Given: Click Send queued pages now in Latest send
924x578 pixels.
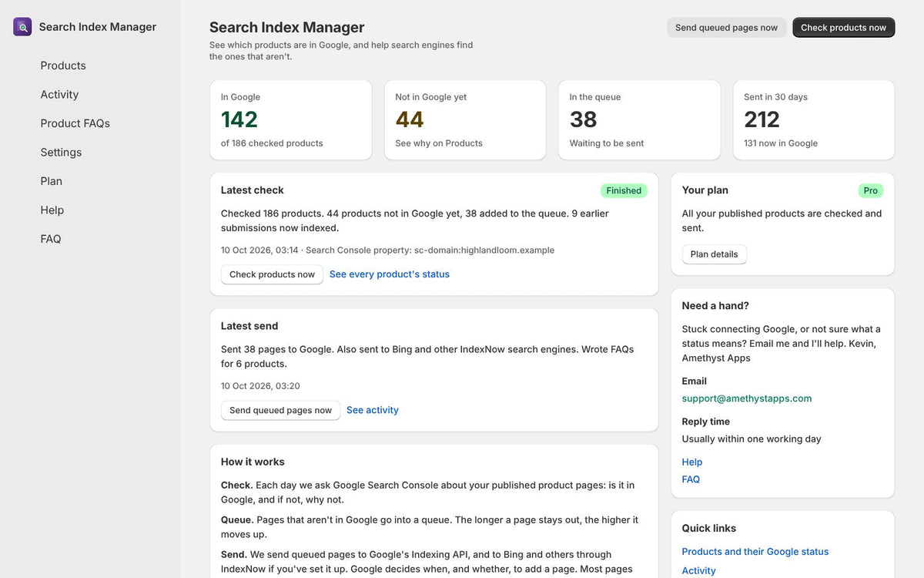Looking at the screenshot, I should click(x=280, y=410).
